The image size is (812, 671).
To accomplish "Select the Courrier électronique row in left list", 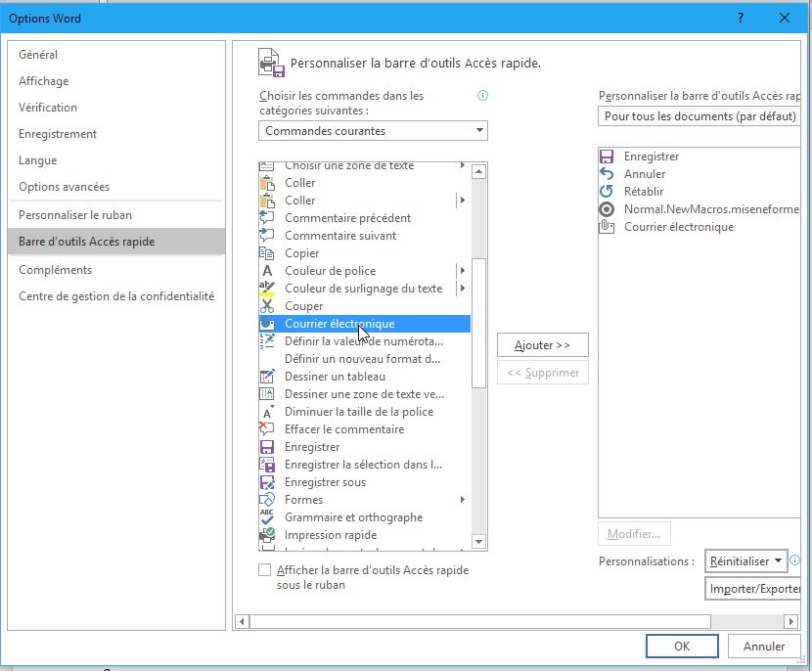I will coord(365,324).
